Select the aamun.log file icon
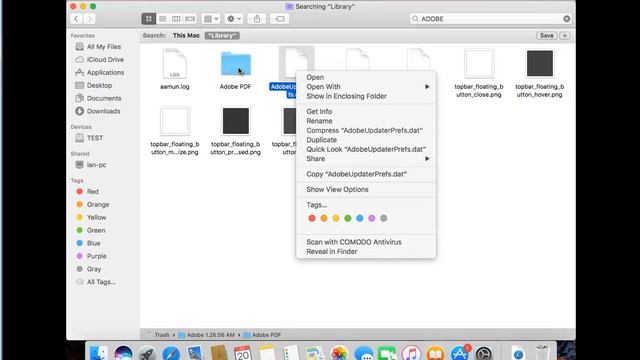 pos(175,64)
